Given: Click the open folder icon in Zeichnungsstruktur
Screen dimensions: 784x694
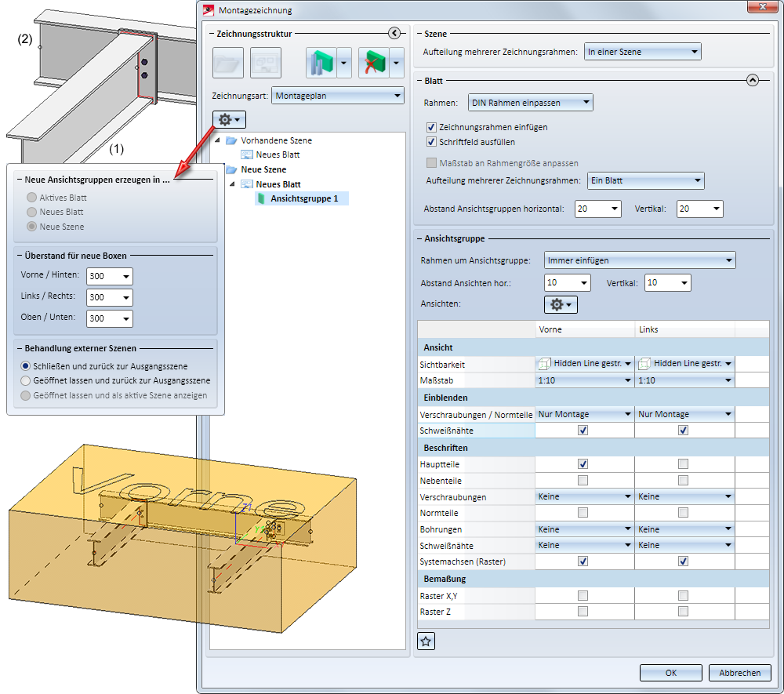Looking at the screenshot, I should 227,63.
